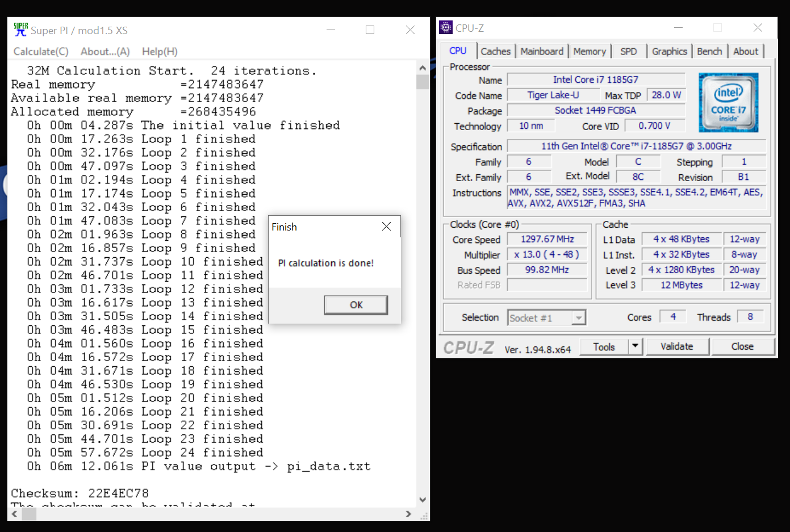Switch to the Mainboard tab

click(x=542, y=51)
